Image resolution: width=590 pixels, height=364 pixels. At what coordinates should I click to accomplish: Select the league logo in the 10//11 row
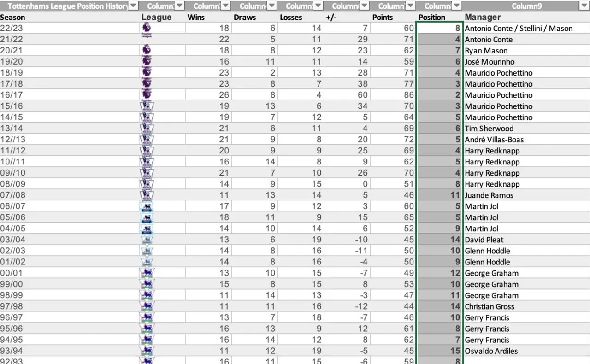tap(147, 161)
